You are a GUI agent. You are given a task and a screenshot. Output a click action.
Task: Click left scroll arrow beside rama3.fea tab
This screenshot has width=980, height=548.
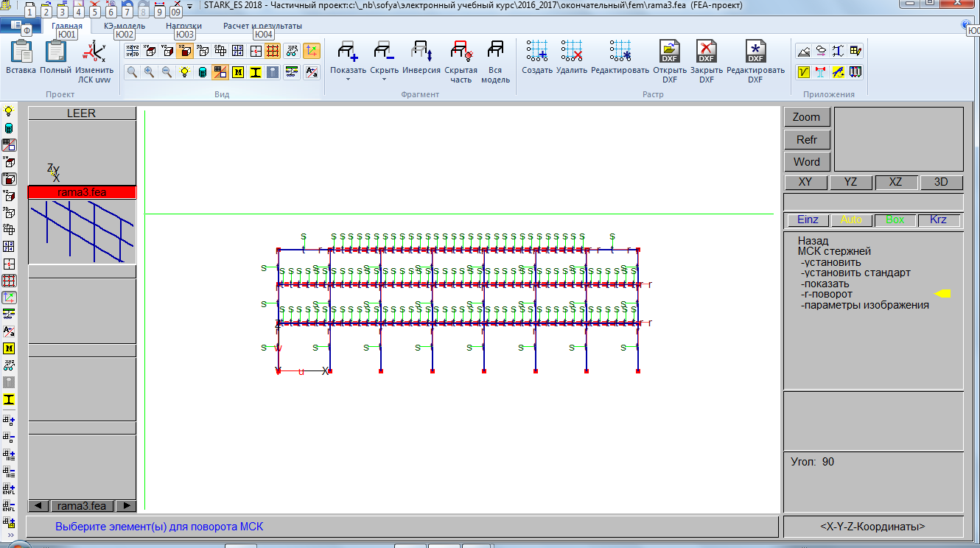tap(38, 506)
